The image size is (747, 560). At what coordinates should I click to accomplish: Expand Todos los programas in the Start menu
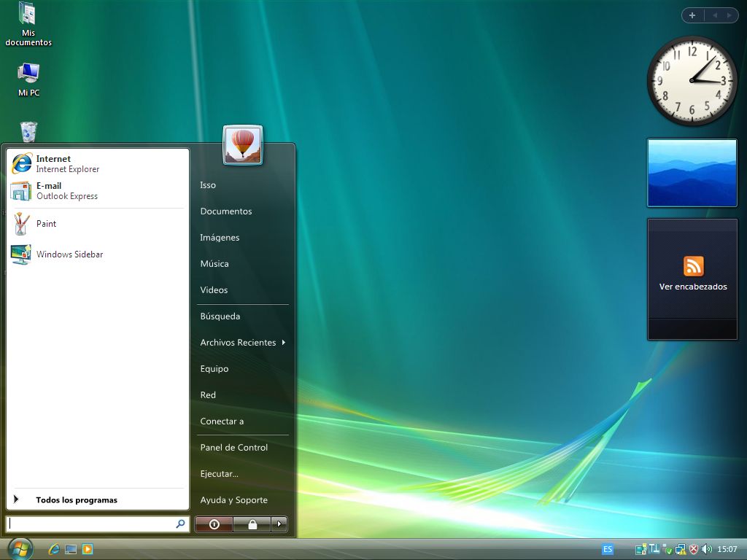click(x=77, y=499)
